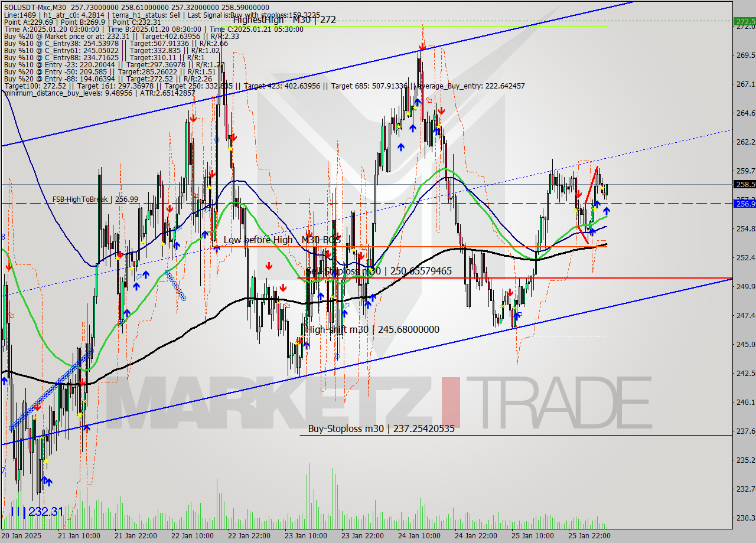Click the 264.6 price axis value

745,113
